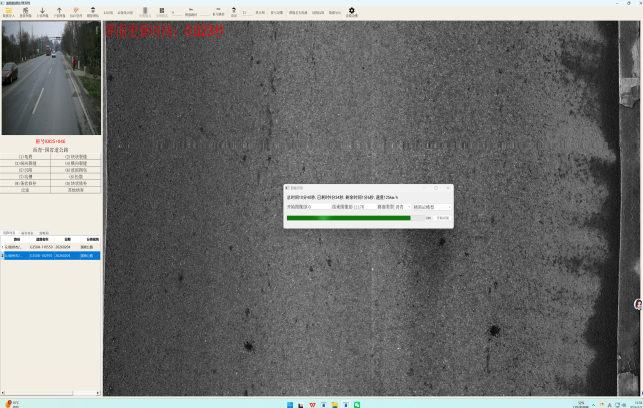Click end image ID field showing 11176

point(364,207)
